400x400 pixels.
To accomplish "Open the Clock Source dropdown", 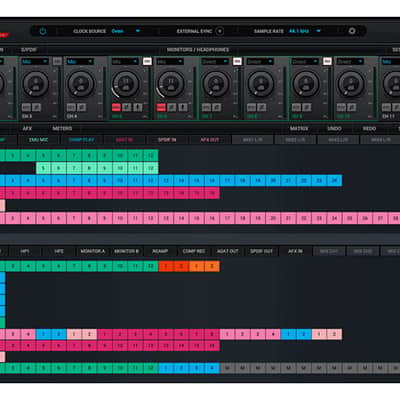I will (x=126, y=31).
